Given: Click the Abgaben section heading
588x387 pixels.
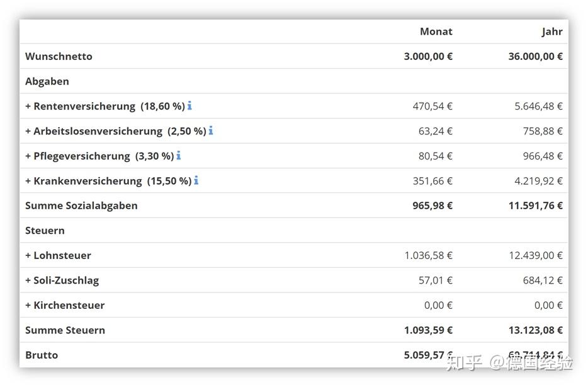Looking at the screenshot, I should (47, 81).
